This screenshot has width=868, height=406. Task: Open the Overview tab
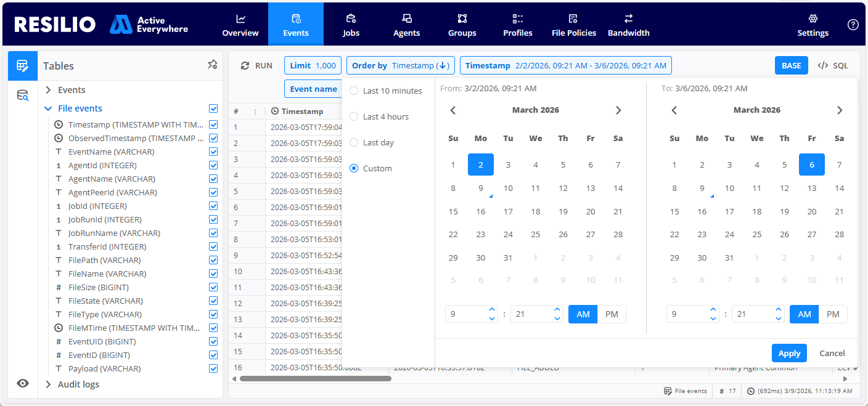pos(240,25)
